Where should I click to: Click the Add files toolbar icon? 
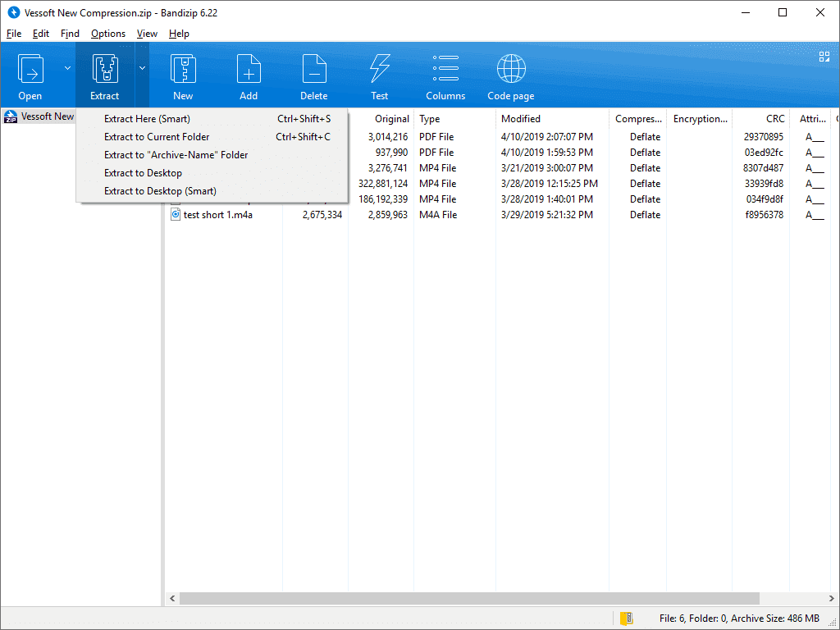coord(249,69)
